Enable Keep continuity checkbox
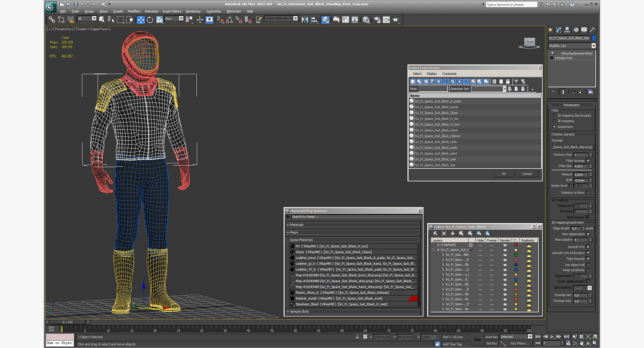 pyautogui.click(x=588, y=270)
